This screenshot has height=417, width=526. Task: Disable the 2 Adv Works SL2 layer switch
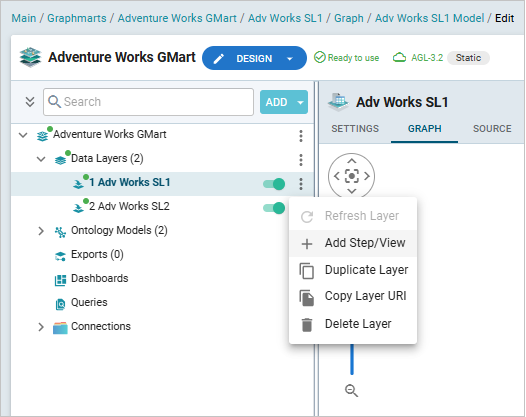click(274, 208)
